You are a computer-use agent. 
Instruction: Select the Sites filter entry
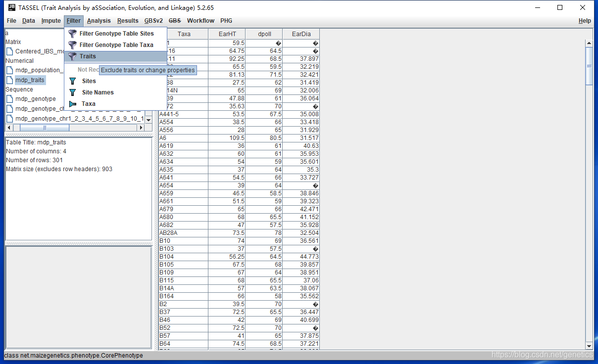(115, 81)
